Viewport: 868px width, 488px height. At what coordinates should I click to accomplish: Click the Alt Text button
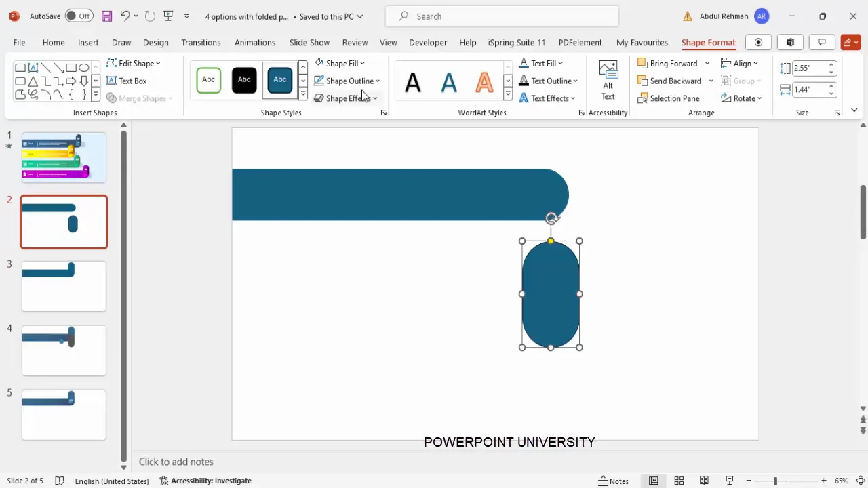tap(608, 81)
